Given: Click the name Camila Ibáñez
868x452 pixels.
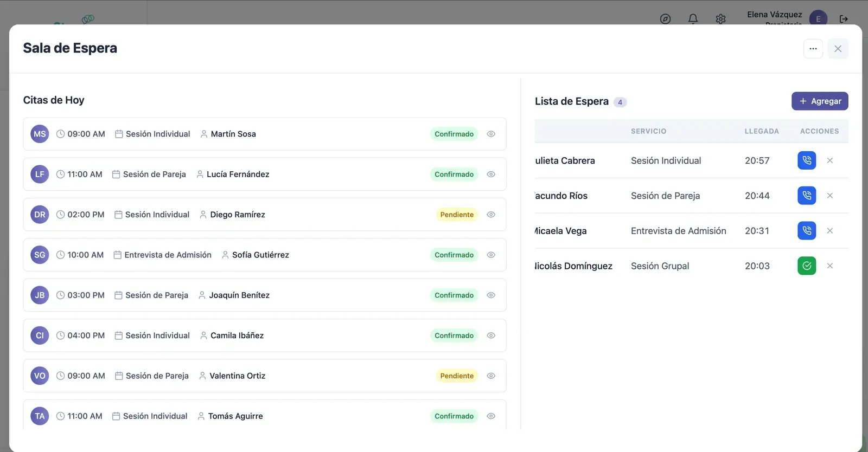Looking at the screenshot, I should click(x=237, y=335).
